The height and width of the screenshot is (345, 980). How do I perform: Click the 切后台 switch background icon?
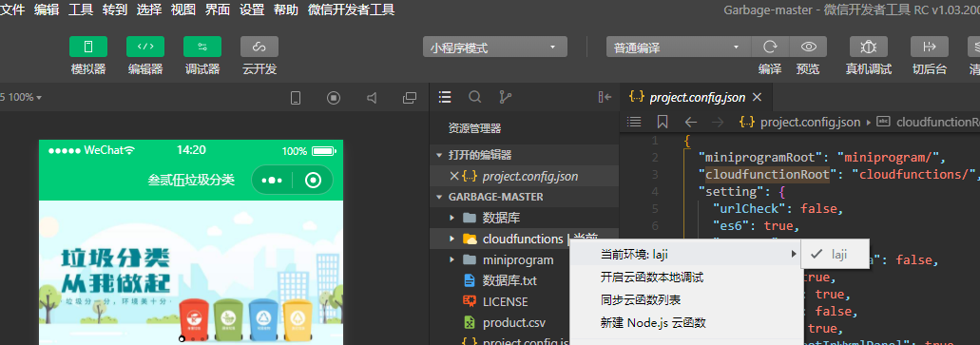pos(930,47)
